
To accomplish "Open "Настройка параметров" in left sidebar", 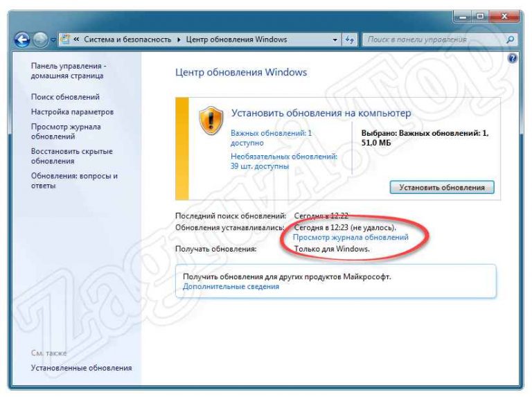I will pyautogui.click(x=72, y=112).
